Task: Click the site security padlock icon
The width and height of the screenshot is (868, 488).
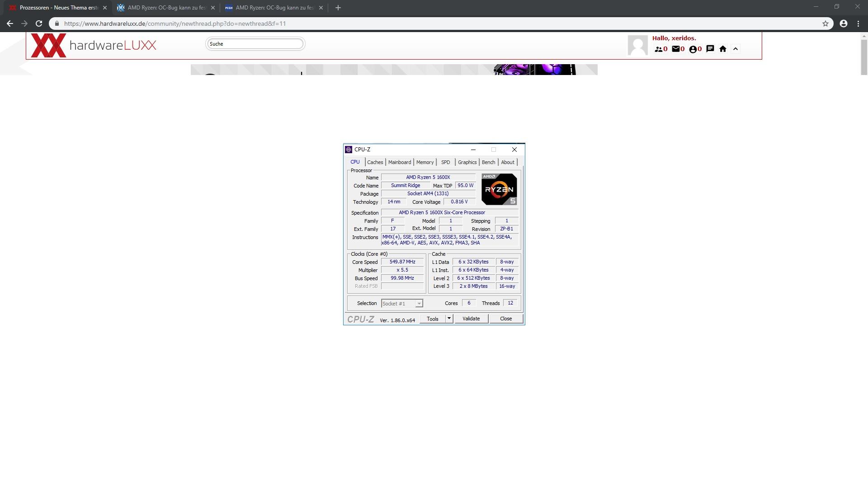Action: pyautogui.click(x=57, y=23)
